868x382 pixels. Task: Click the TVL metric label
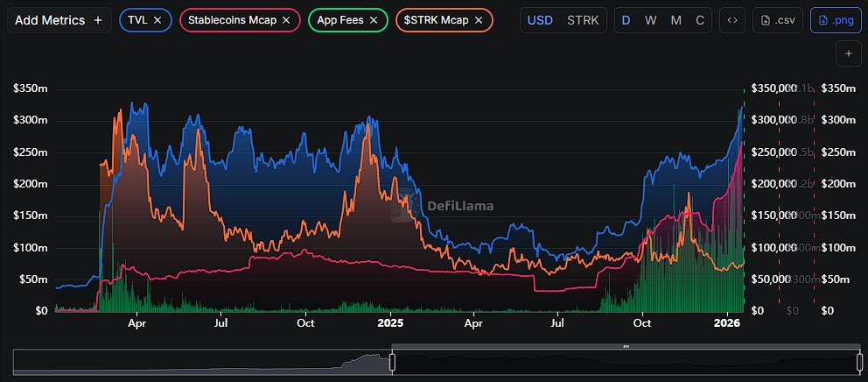(138, 20)
